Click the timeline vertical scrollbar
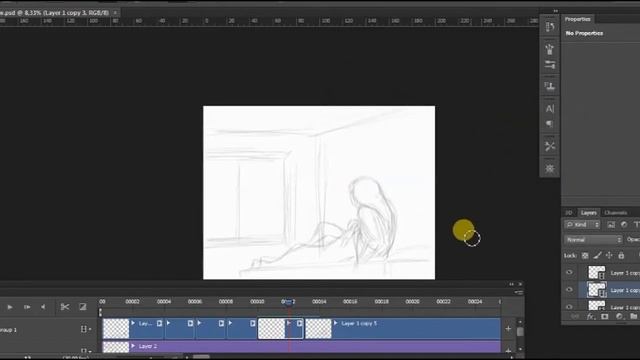 click(x=520, y=332)
